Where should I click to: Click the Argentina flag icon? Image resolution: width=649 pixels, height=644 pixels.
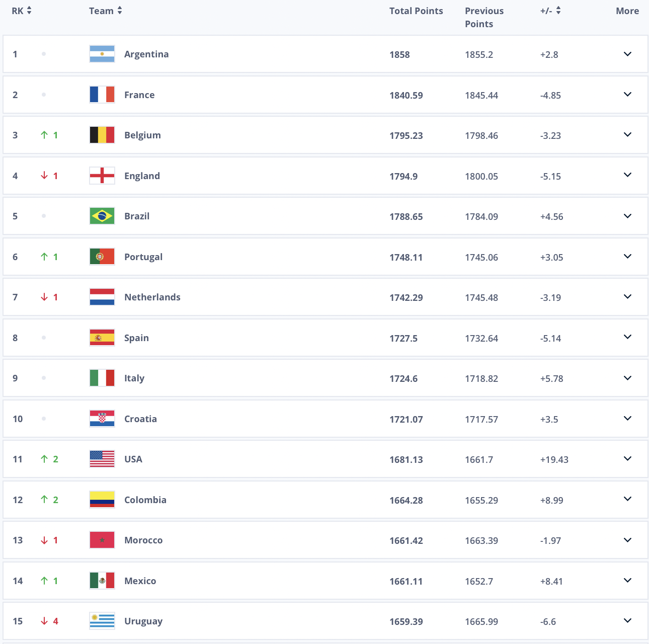pos(102,54)
